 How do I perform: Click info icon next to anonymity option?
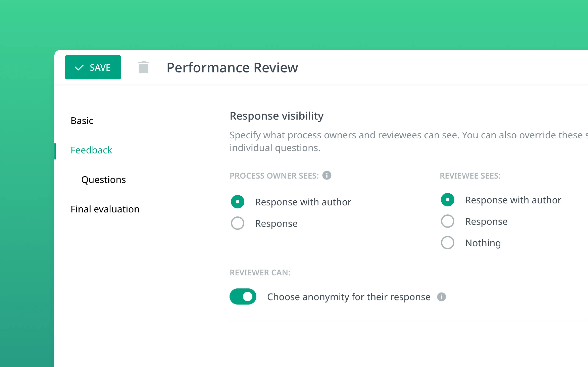point(441,297)
